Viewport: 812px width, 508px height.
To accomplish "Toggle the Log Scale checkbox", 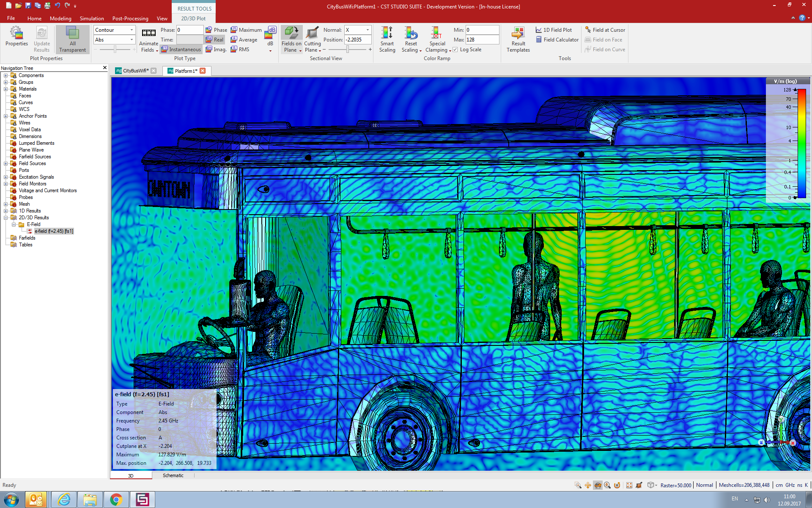I will (455, 49).
